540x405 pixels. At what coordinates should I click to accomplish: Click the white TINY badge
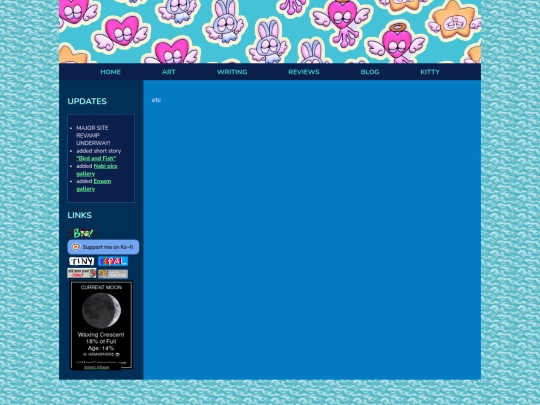point(82,261)
